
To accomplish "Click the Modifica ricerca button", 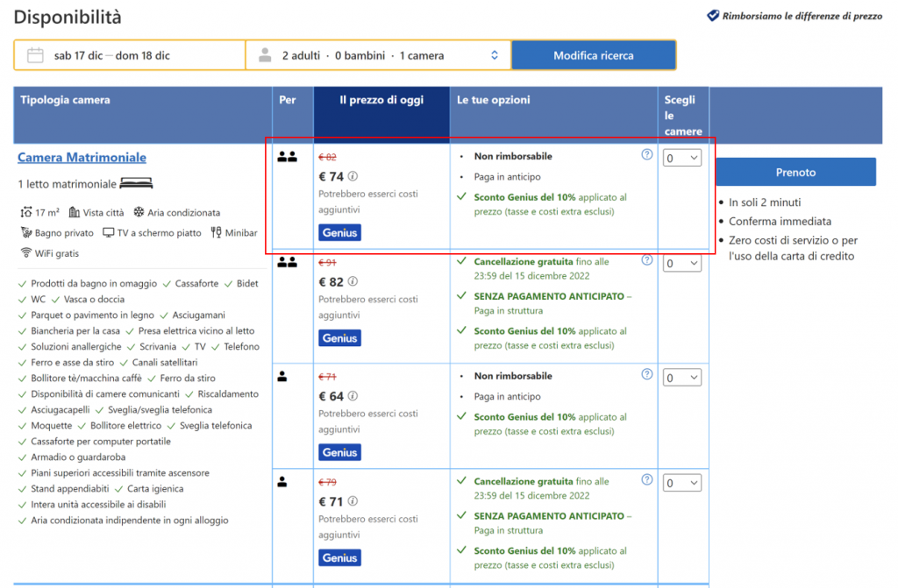I will 593,55.
